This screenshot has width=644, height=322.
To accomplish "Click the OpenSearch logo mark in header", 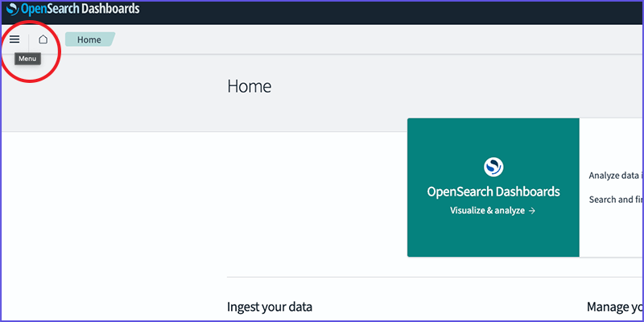I will tap(12, 9).
